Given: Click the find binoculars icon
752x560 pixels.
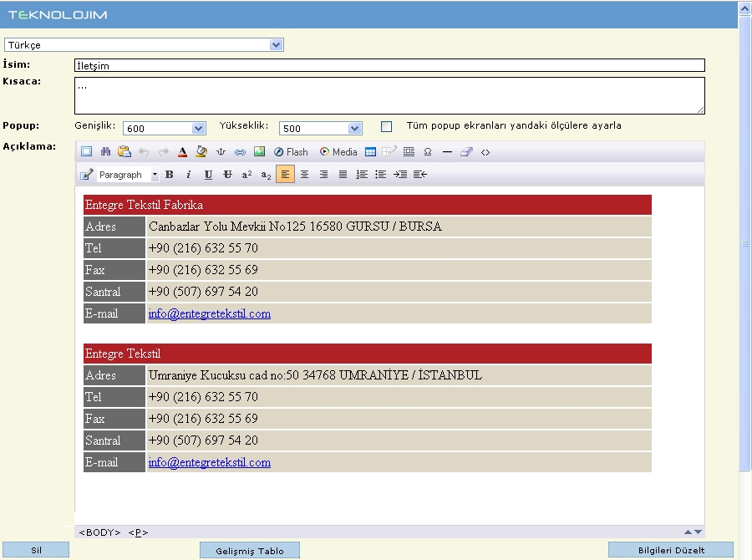Looking at the screenshot, I should 105,152.
